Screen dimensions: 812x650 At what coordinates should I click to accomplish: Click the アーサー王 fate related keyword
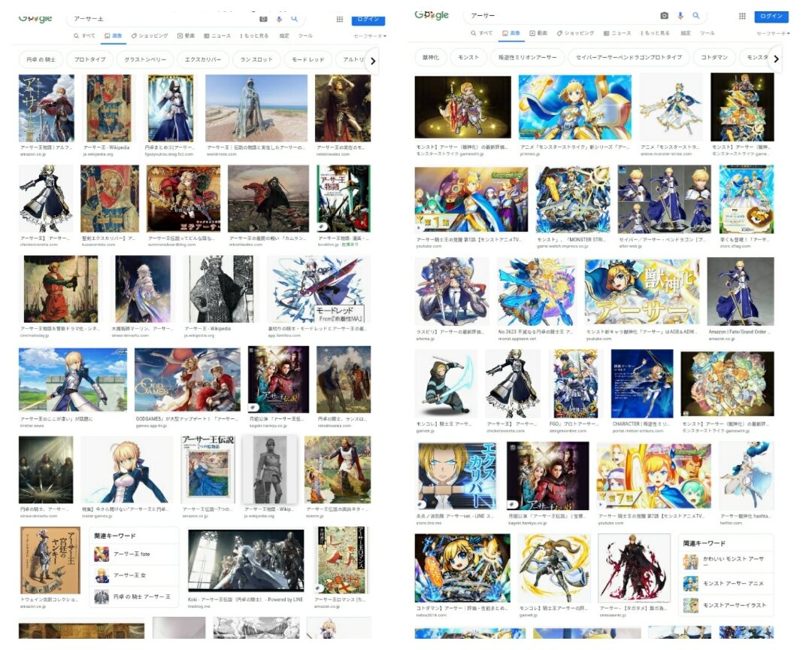(132, 554)
